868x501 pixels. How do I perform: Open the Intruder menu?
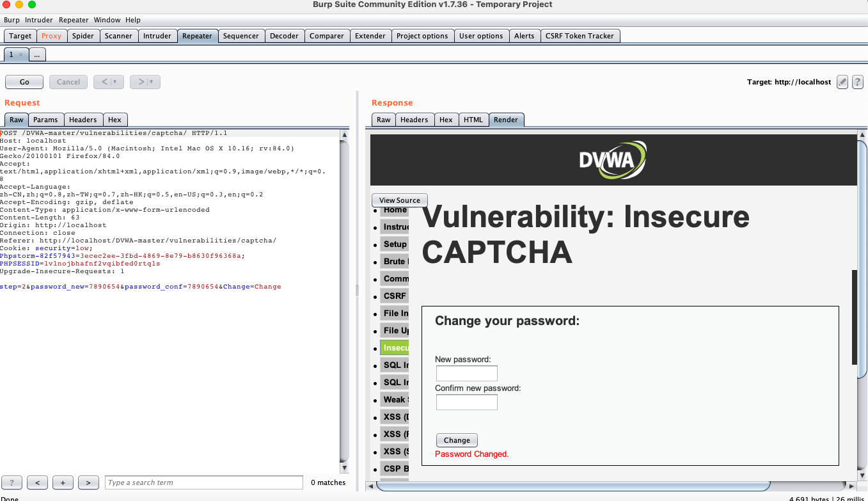pyautogui.click(x=39, y=20)
